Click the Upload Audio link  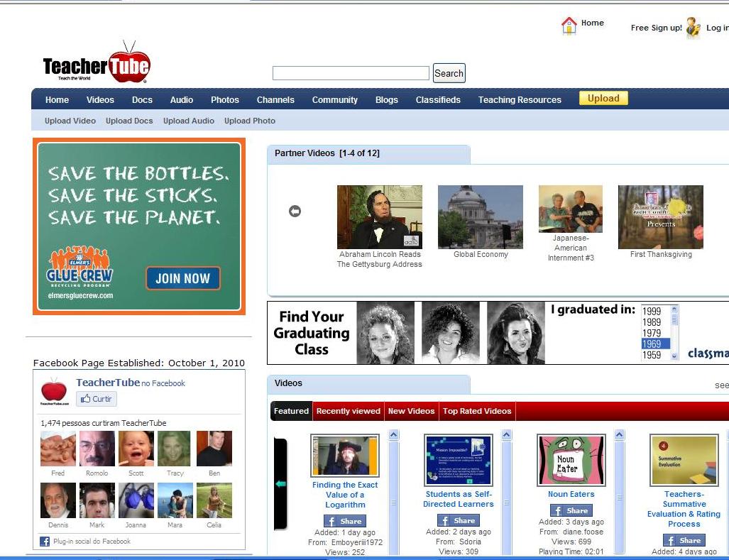(189, 121)
